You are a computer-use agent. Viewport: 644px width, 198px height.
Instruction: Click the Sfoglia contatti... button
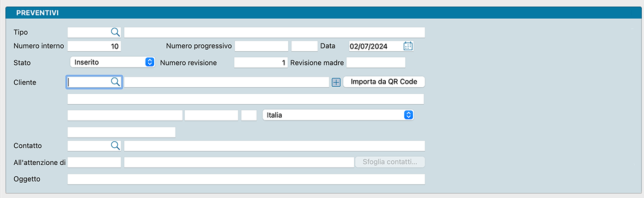coord(390,162)
